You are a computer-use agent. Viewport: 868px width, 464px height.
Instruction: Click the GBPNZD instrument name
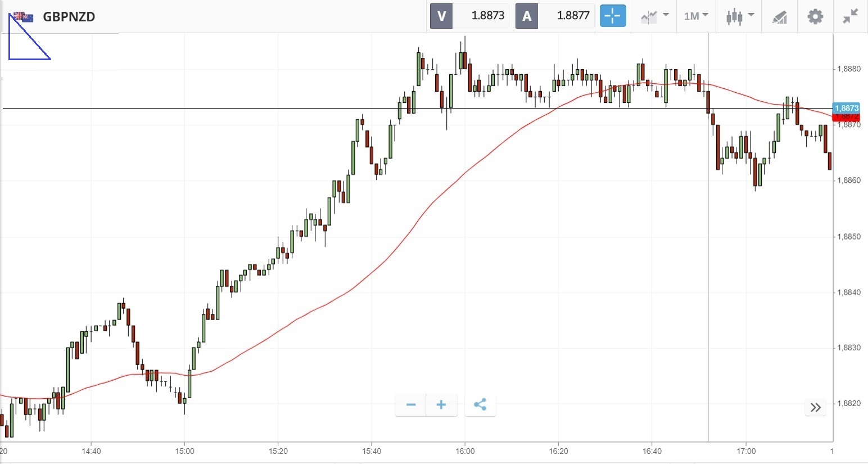click(69, 17)
